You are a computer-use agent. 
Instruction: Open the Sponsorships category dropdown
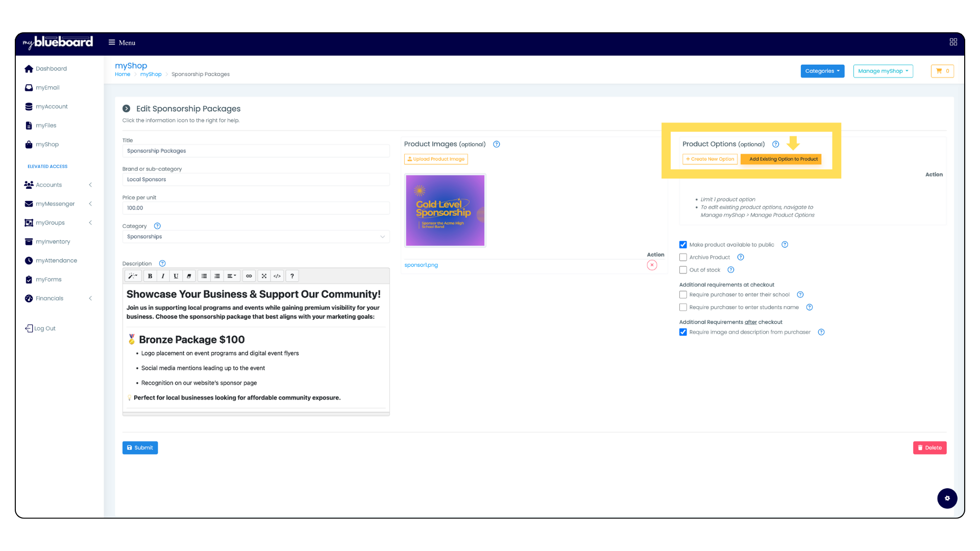(255, 237)
